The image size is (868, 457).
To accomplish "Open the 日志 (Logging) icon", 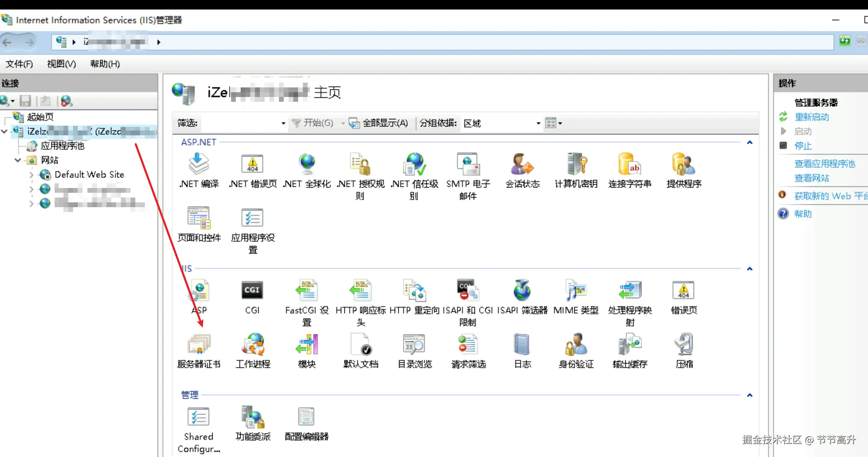I will (x=522, y=345).
